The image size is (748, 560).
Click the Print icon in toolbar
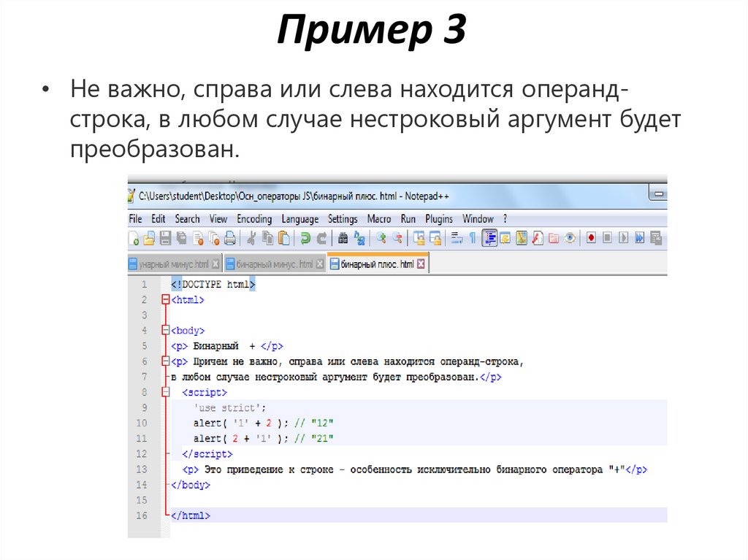[229, 238]
